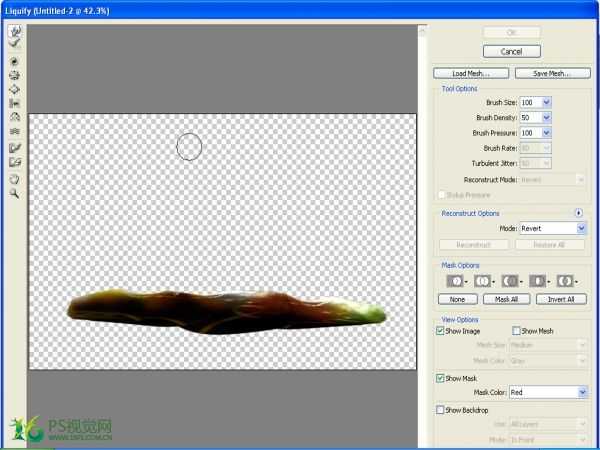Screen dimensions: 600x450
Task: Open the Reconstruct Options flyout arrow
Action: point(579,213)
